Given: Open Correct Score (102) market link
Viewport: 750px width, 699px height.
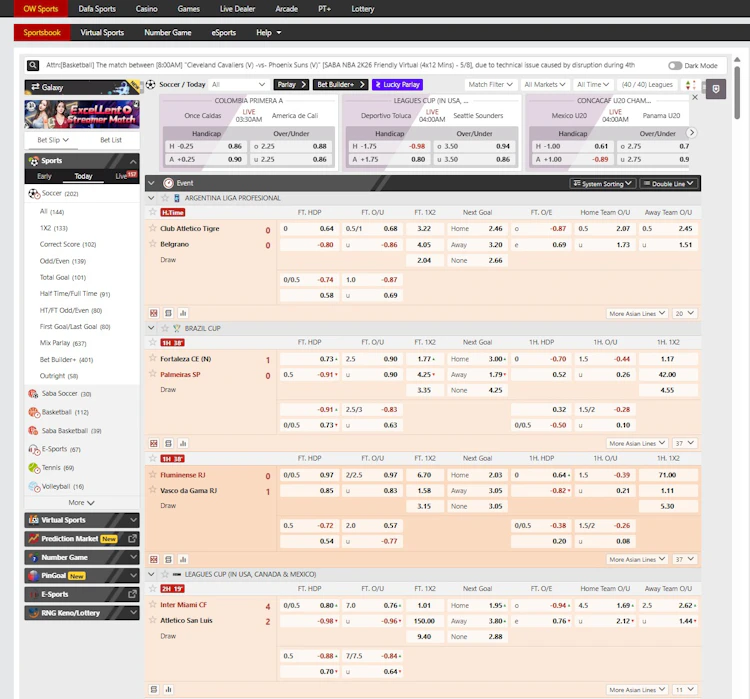Looking at the screenshot, I should pos(68,244).
